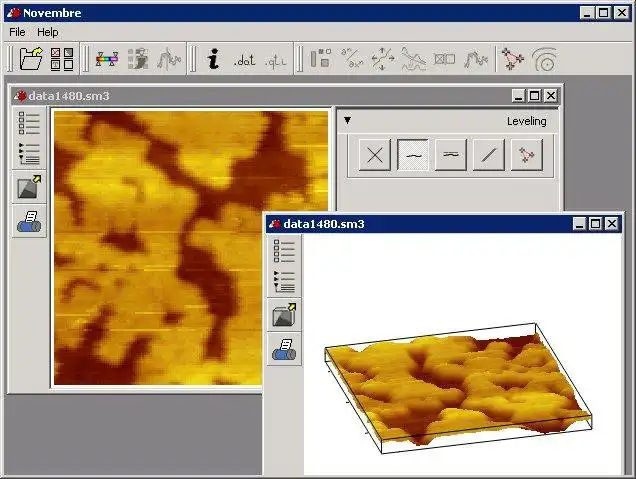Click the diagonal plane leveling button
The height and width of the screenshot is (479, 636).
tap(489, 155)
